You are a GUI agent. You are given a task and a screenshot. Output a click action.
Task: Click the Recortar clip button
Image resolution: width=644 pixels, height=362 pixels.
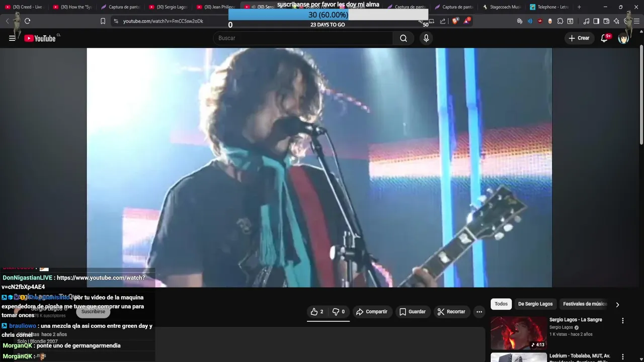click(452, 312)
